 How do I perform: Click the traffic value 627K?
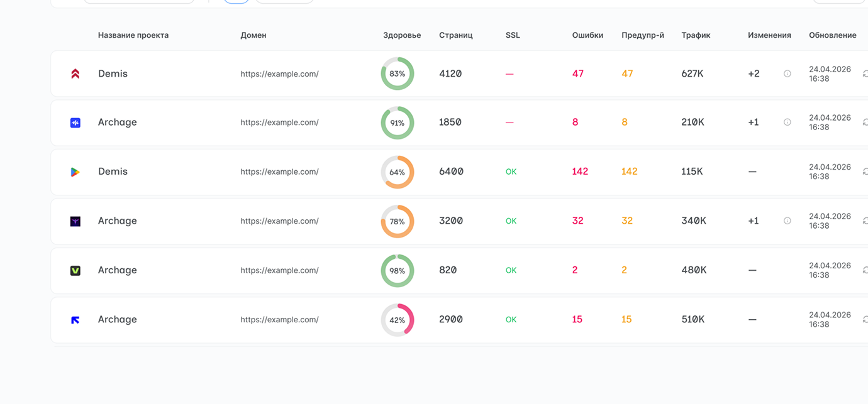(x=693, y=74)
